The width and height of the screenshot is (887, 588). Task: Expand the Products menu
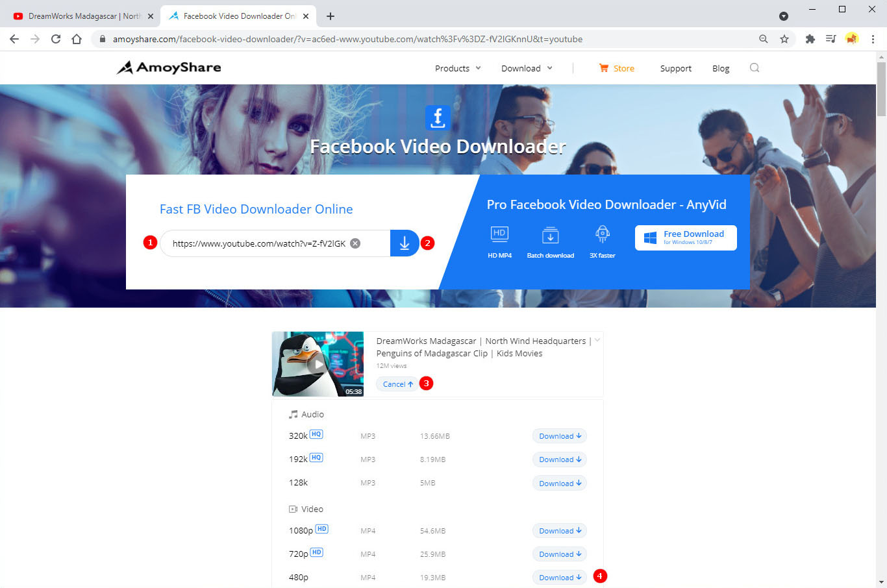click(x=458, y=68)
